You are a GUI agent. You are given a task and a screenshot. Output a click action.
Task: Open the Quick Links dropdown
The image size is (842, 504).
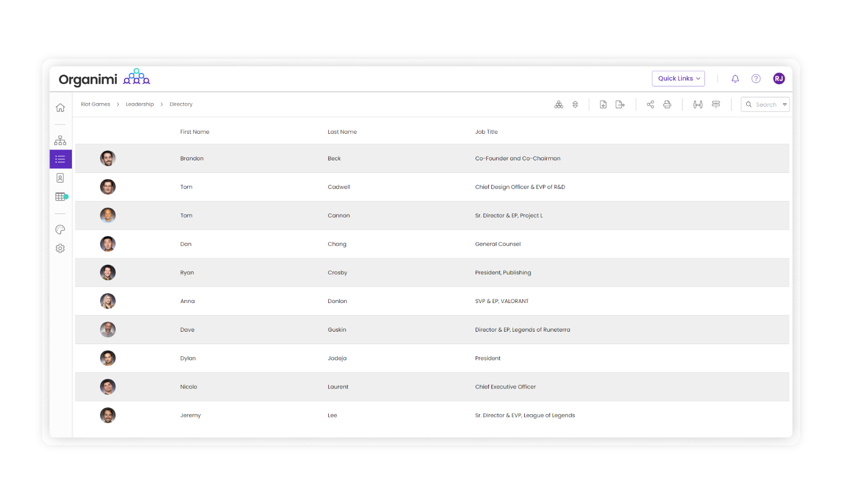(678, 79)
